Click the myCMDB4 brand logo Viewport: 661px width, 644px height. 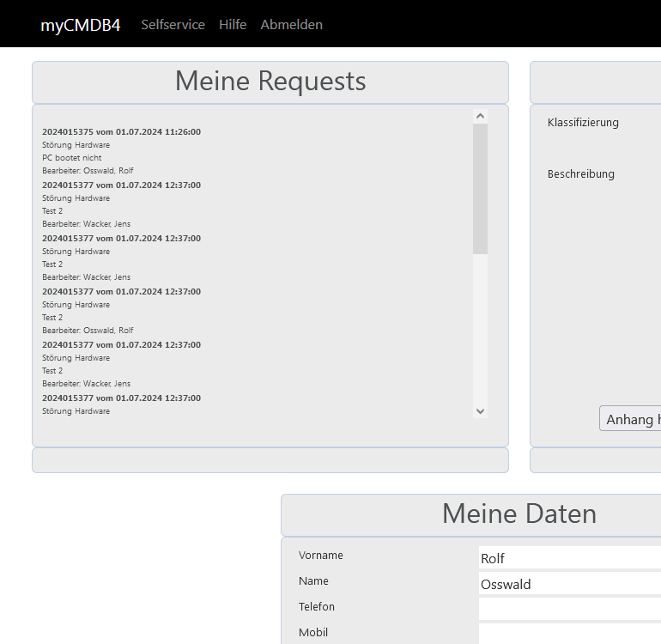(81, 25)
